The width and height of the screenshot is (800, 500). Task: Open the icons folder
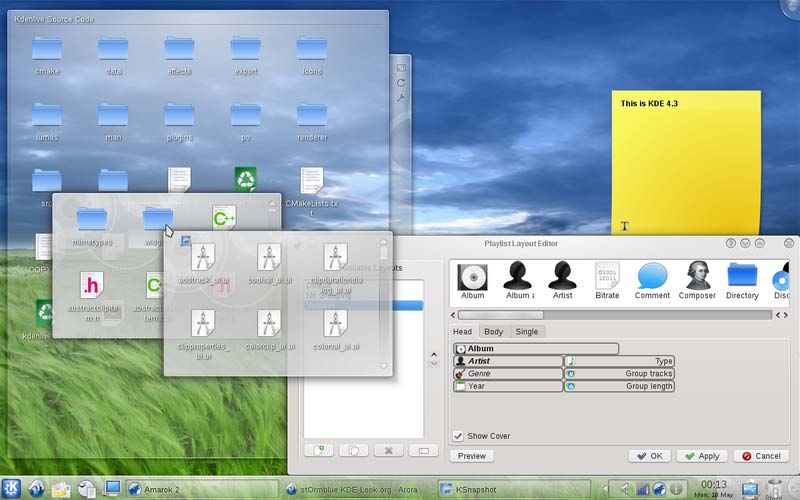(312, 48)
